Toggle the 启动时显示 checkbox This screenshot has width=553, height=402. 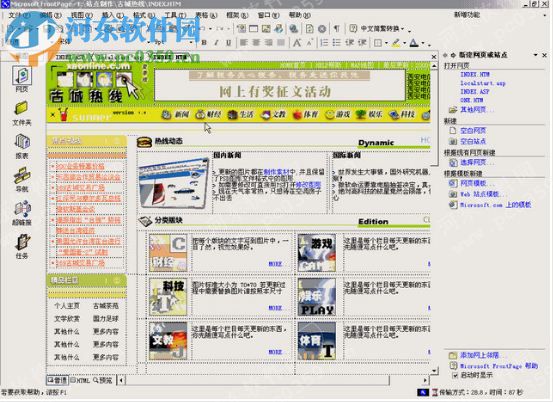455,376
